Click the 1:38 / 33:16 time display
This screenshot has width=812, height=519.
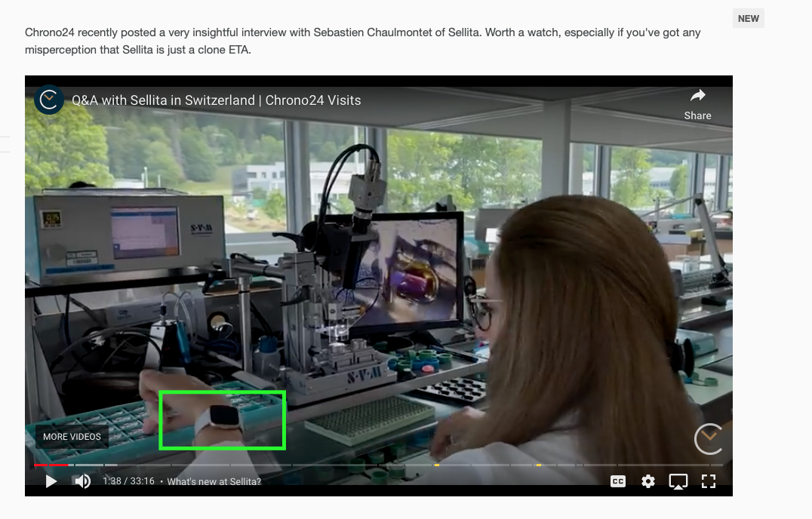click(x=128, y=481)
